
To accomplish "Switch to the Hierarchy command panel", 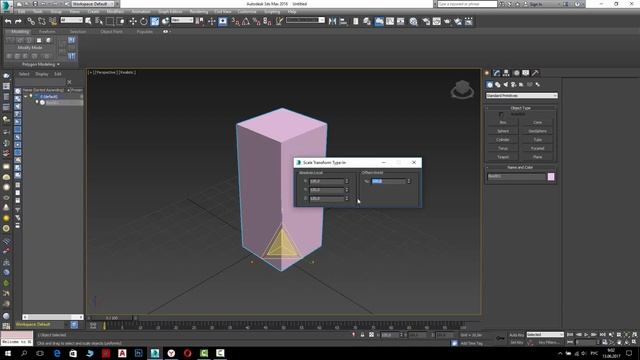I will 506,73.
